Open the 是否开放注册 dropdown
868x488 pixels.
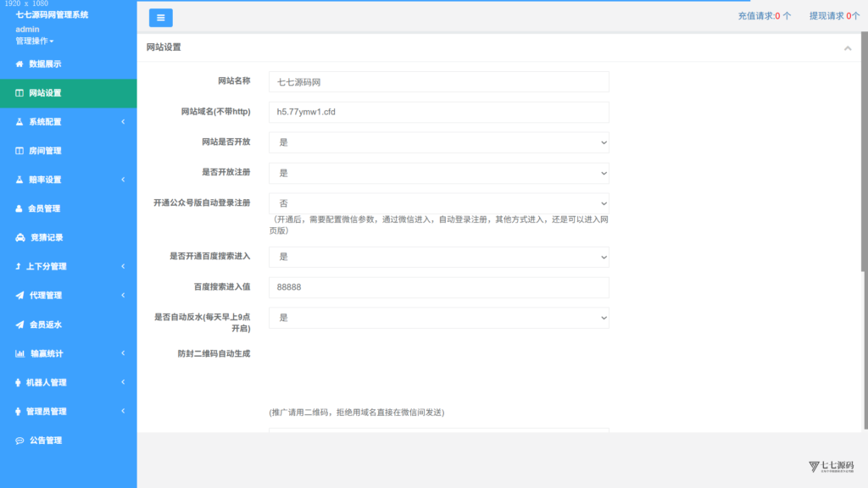(439, 173)
